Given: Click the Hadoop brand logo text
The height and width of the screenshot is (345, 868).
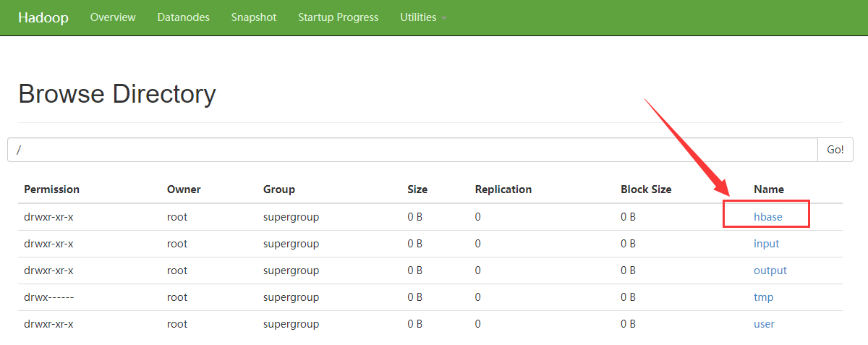Looking at the screenshot, I should [43, 17].
